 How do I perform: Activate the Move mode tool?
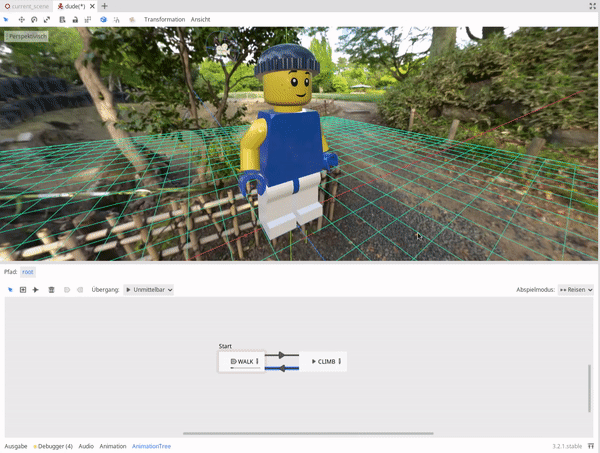coord(21,20)
